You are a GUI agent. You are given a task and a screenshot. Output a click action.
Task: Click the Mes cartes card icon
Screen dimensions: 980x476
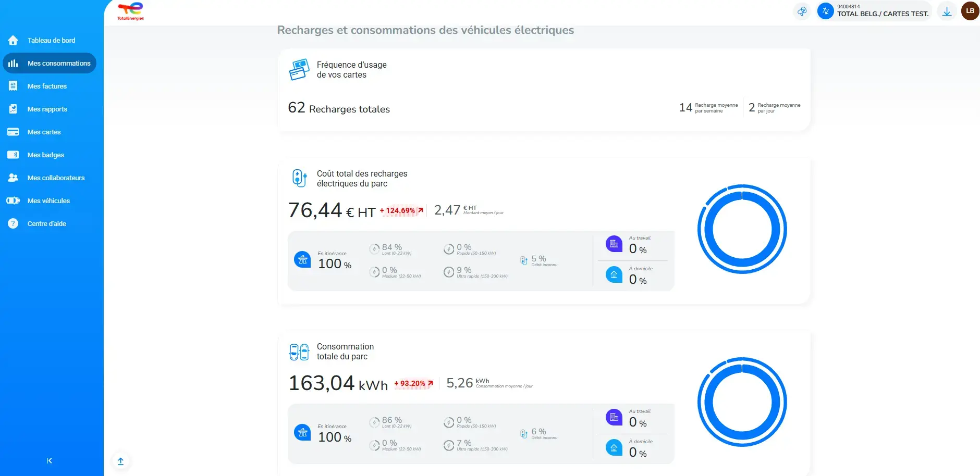point(13,131)
